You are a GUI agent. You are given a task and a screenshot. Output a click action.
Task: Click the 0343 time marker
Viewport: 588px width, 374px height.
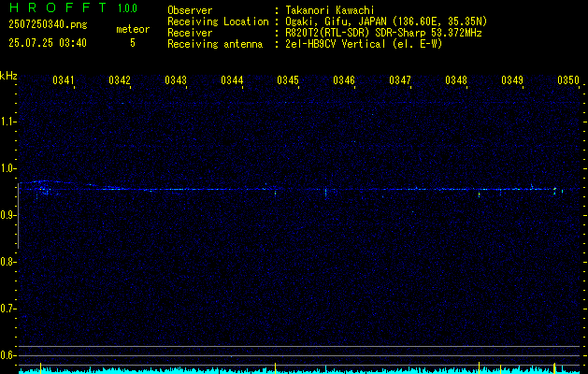(176, 79)
